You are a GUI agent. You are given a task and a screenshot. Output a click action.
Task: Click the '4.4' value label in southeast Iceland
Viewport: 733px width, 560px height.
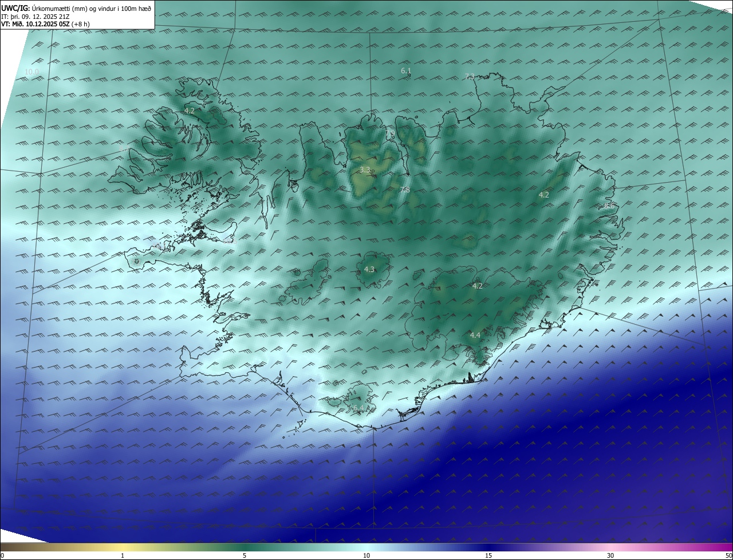[475, 335]
